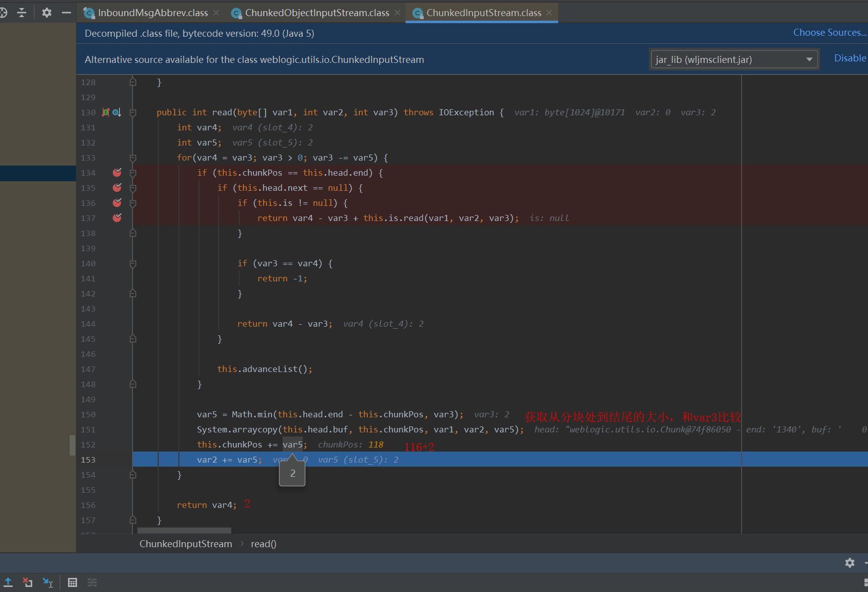Click the Disable link
Image resolution: width=868 pixels, height=592 pixels.
pyautogui.click(x=850, y=58)
